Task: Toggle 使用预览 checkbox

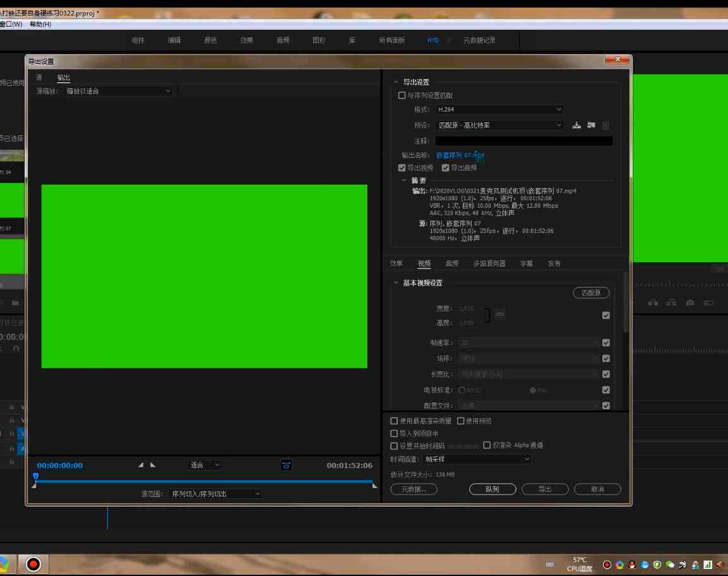Action: [x=460, y=421]
